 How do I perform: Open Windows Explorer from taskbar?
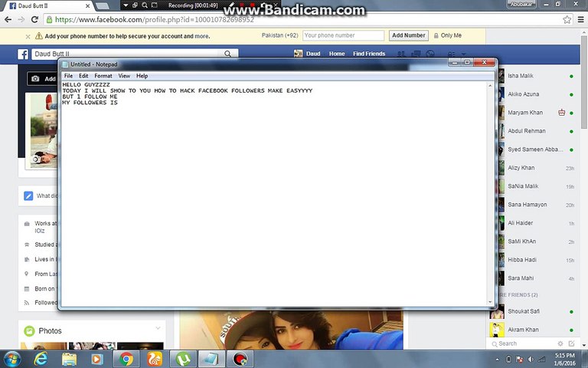(x=69, y=360)
